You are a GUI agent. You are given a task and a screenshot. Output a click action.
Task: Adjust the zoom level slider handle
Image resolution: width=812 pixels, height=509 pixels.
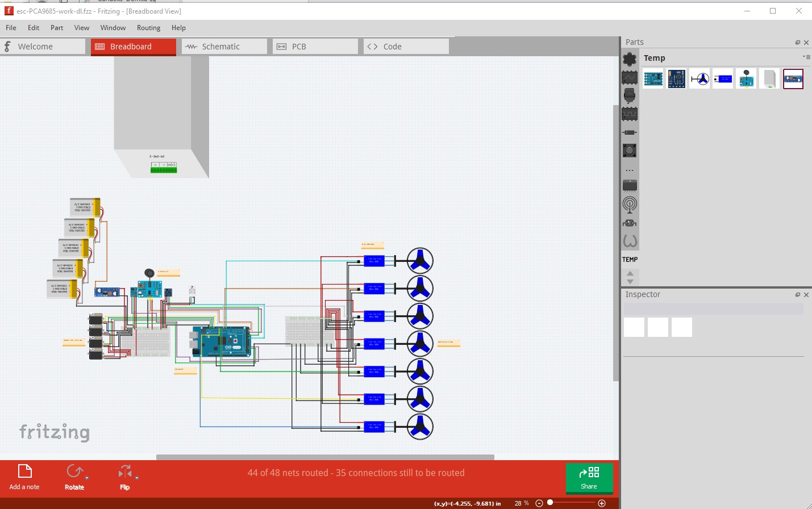tap(550, 503)
